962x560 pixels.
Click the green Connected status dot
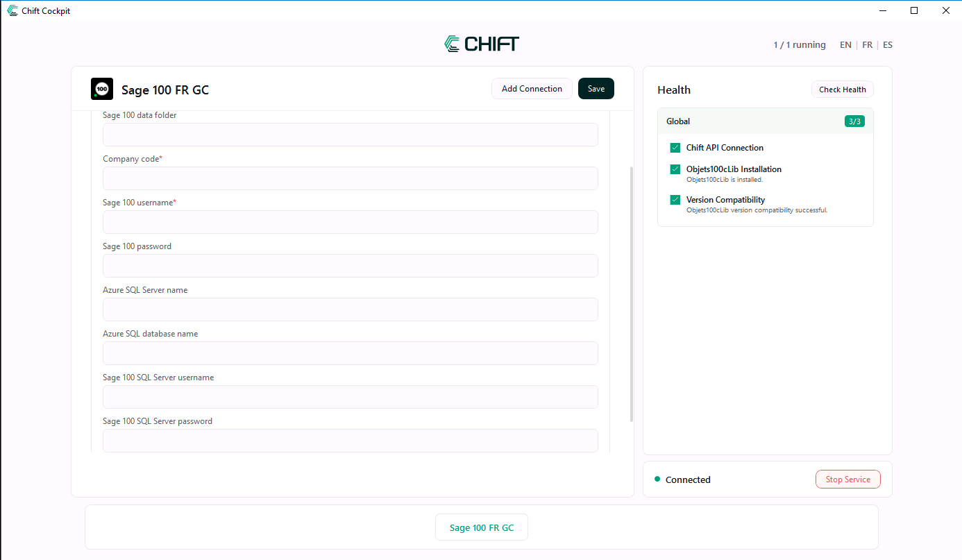(x=657, y=479)
